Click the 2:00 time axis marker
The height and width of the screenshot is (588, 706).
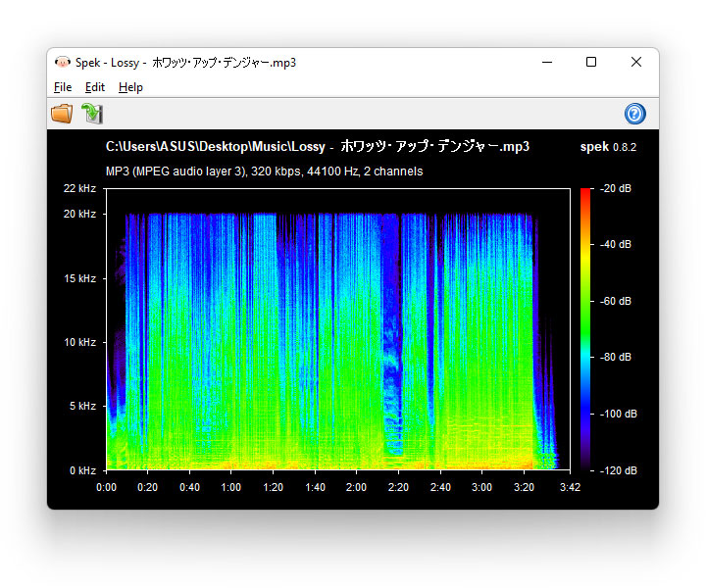357,487
